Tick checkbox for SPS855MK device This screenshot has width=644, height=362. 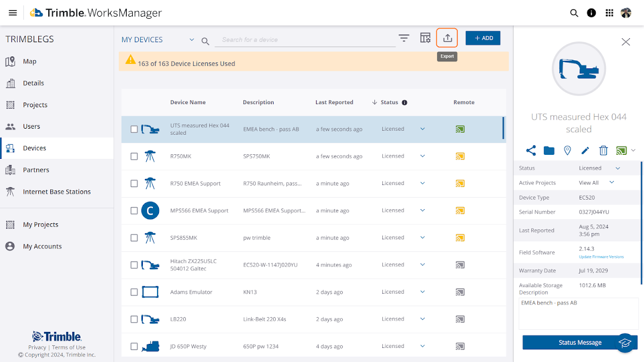point(134,238)
